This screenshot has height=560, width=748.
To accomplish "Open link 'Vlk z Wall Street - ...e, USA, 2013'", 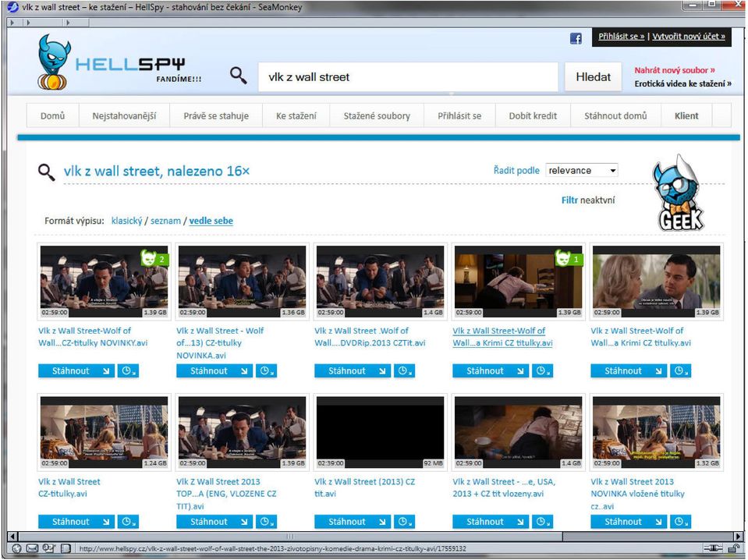I will (504, 487).
